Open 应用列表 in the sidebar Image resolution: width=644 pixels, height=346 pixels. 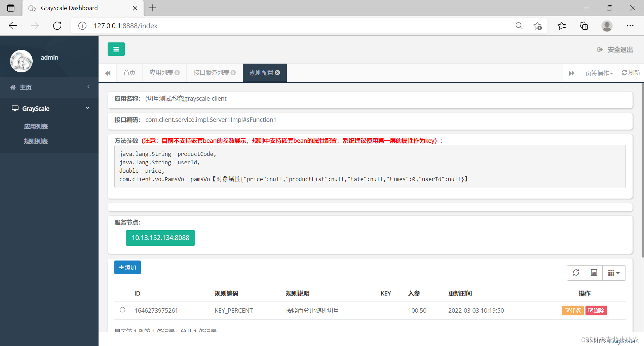coord(36,127)
